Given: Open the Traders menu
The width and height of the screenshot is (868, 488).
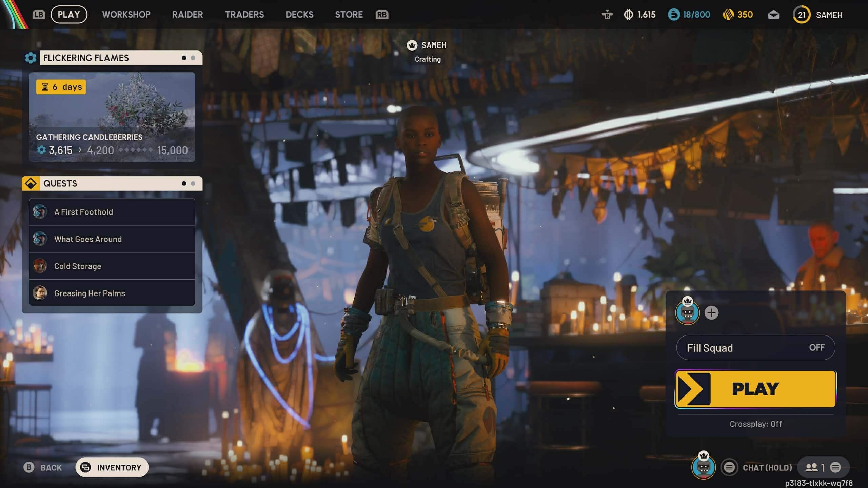Looking at the screenshot, I should click(x=245, y=15).
